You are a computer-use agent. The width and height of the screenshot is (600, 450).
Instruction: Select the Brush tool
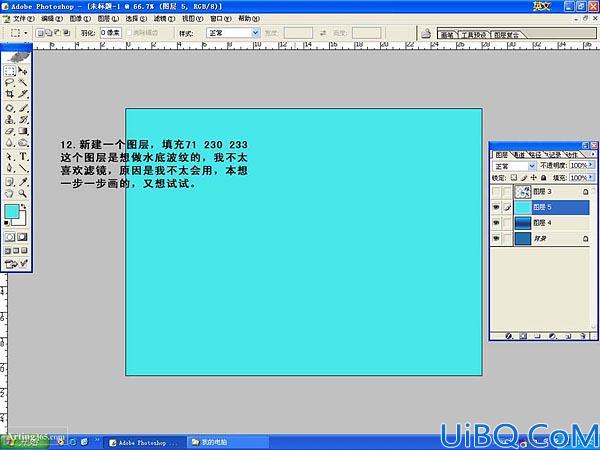[x=23, y=108]
